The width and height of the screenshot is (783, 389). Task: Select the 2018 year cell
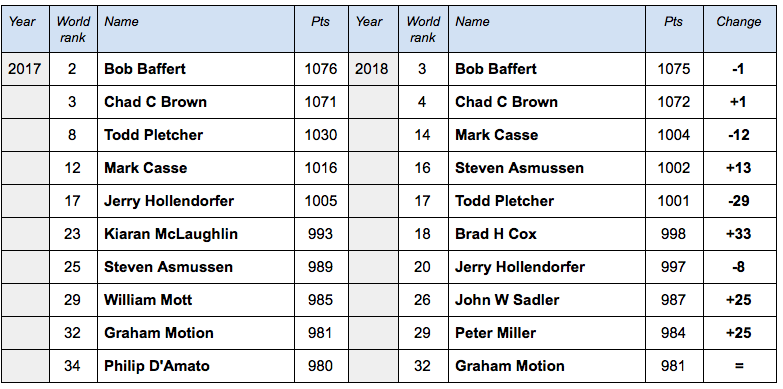coord(373,69)
